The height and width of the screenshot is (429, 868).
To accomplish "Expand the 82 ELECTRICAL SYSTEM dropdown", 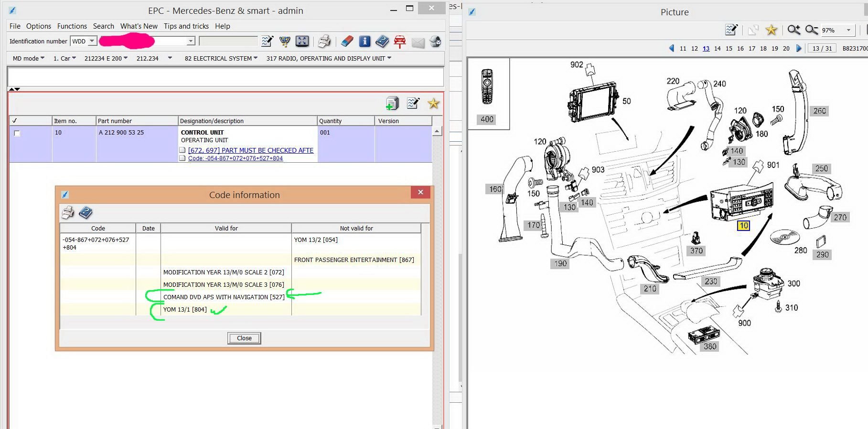I will coord(221,58).
